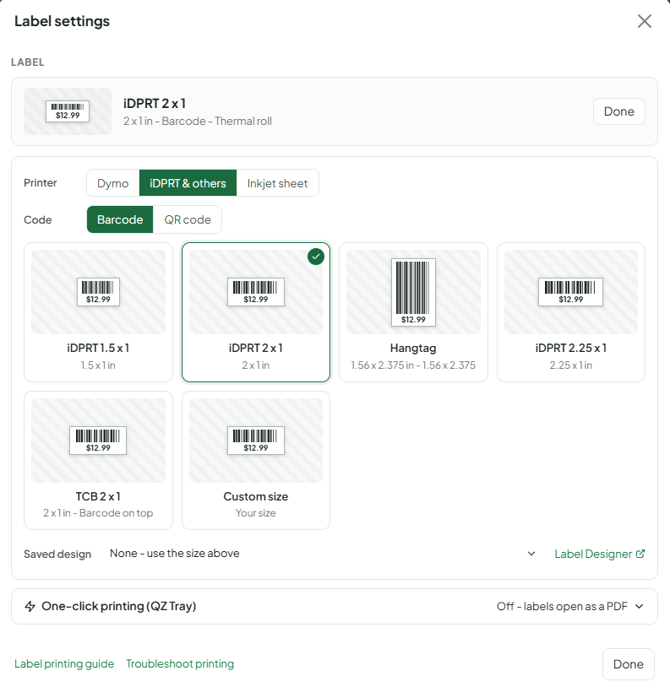Screen dimensions: 670x687
Task: Open the Troubleshoot printing link
Action: tap(180, 664)
